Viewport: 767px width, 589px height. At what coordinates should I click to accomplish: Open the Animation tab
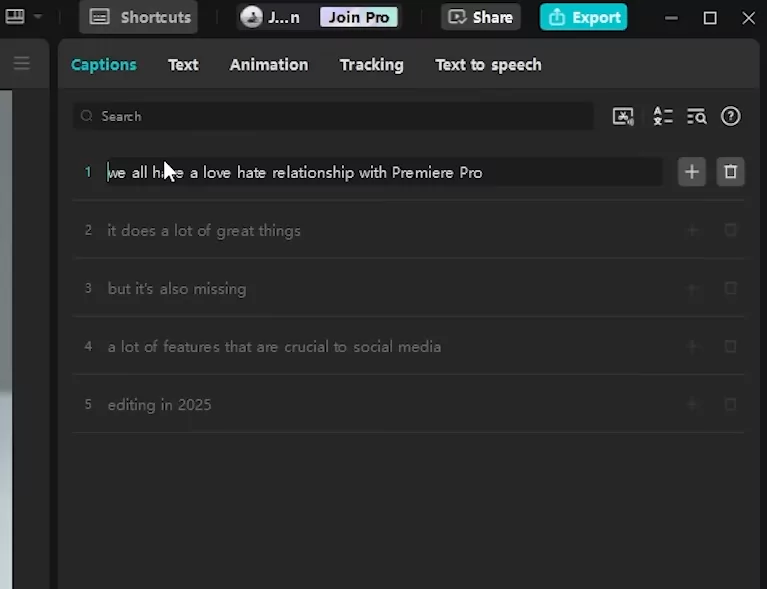269,64
